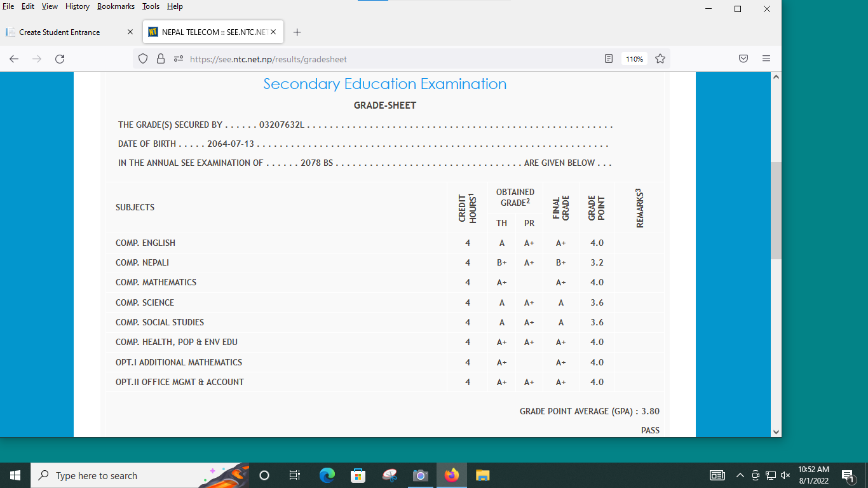Image resolution: width=868 pixels, height=488 pixels.
Task: Open the Firefox hamburger application menu
Action: 766,59
